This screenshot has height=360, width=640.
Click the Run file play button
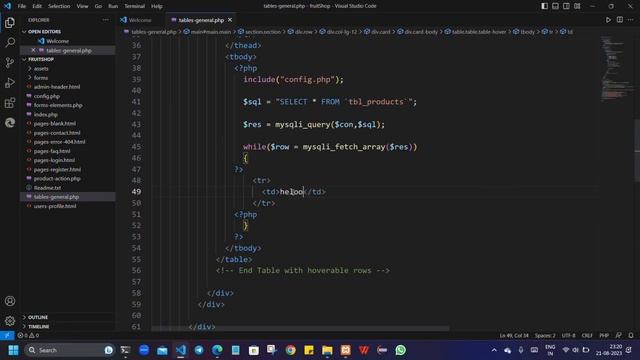(x=608, y=20)
